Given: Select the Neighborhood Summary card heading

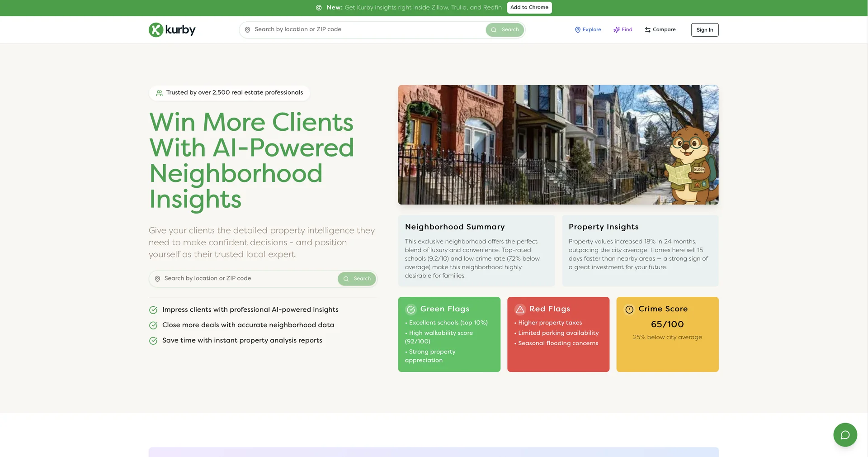Looking at the screenshot, I should pyautogui.click(x=455, y=227).
